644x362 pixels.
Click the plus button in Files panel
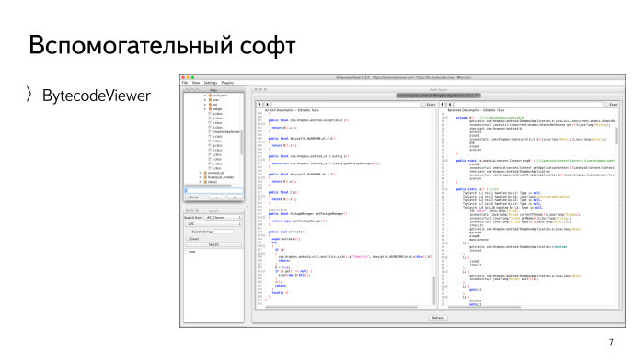[x=235, y=198]
